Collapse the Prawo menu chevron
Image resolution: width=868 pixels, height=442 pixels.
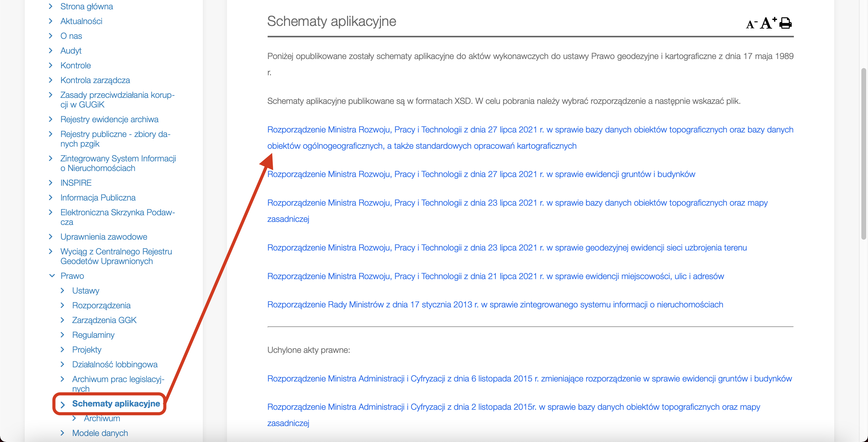coord(52,276)
